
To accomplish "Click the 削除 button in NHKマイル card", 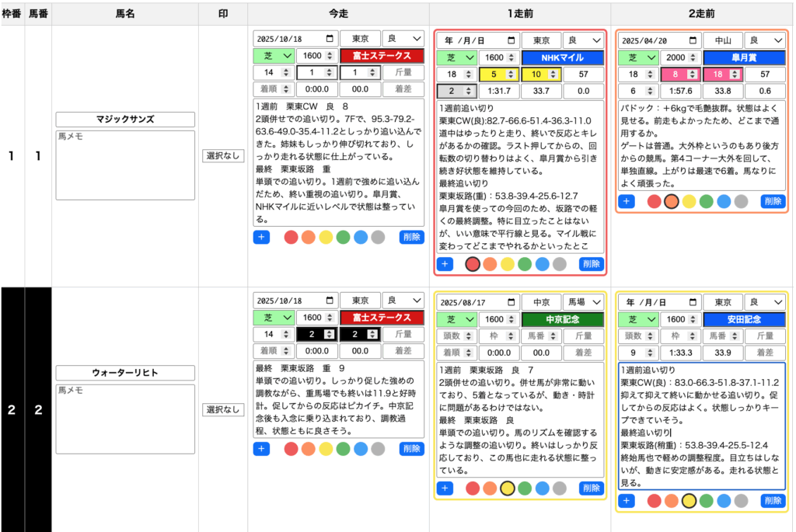I will (590, 264).
